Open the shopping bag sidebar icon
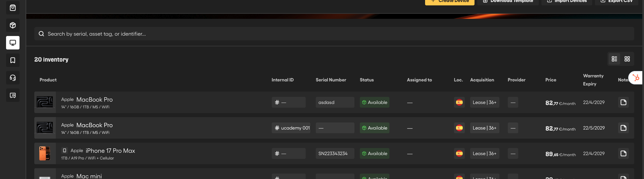 (x=13, y=8)
